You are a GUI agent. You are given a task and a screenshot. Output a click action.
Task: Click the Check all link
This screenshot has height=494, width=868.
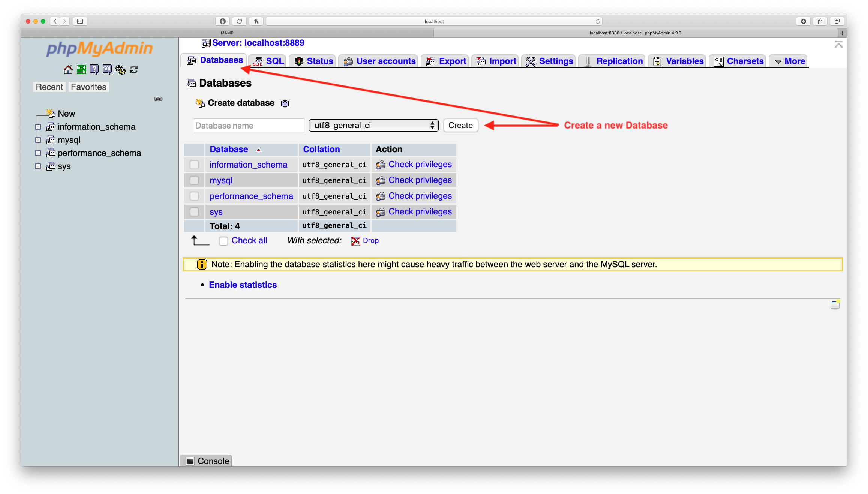pyautogui.click(x=249, y=241)
